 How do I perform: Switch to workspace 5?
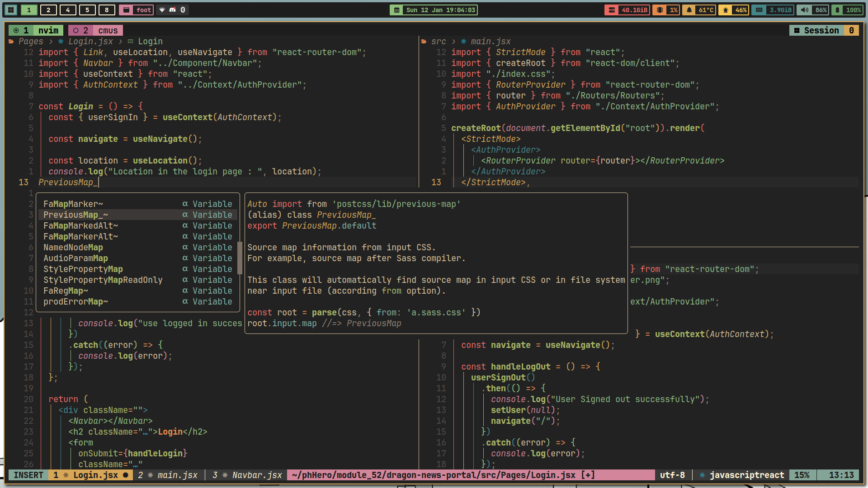87,10
